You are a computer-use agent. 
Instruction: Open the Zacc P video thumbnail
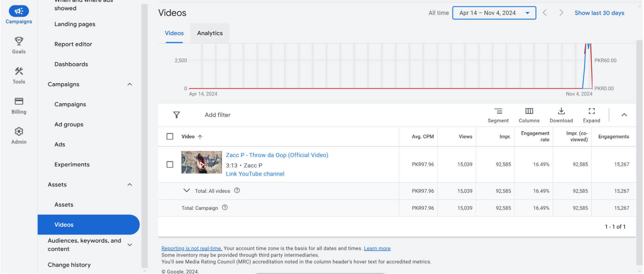point(201,162)
